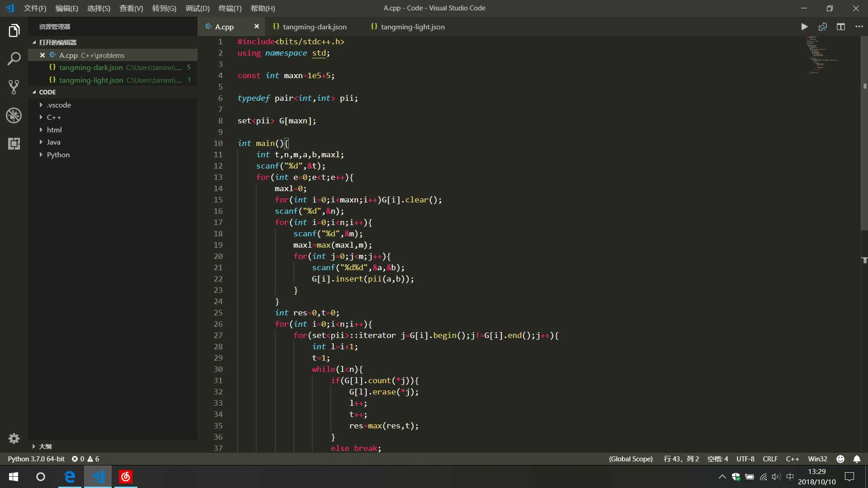
Task: Open notifications bell in status bar
Action: click(x=857, y=459)
